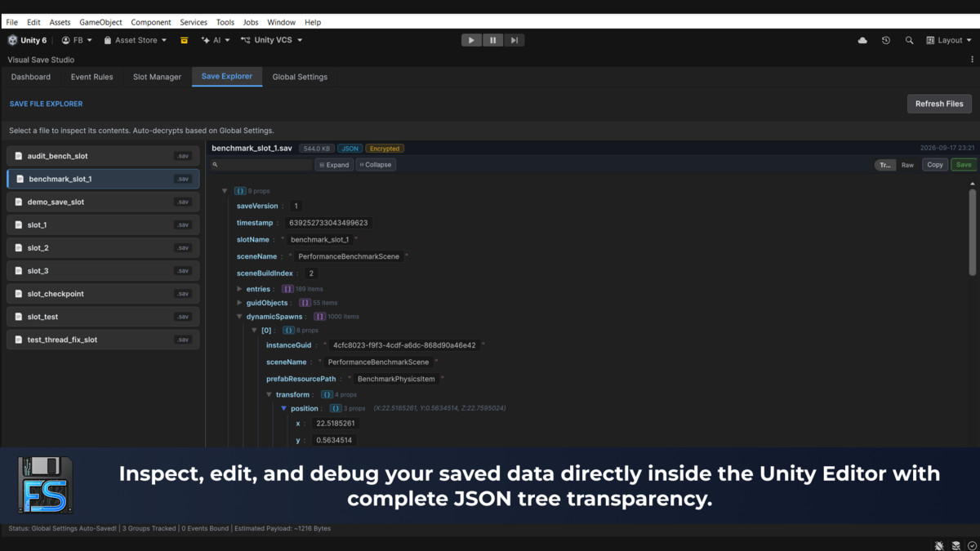Switch to the Global Settings tab

(300, 77)
